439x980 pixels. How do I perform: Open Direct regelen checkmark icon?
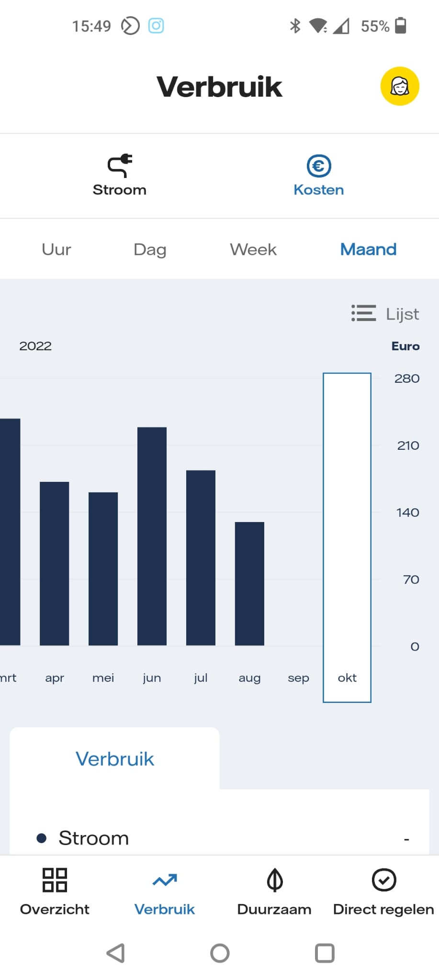pos(384,880)
